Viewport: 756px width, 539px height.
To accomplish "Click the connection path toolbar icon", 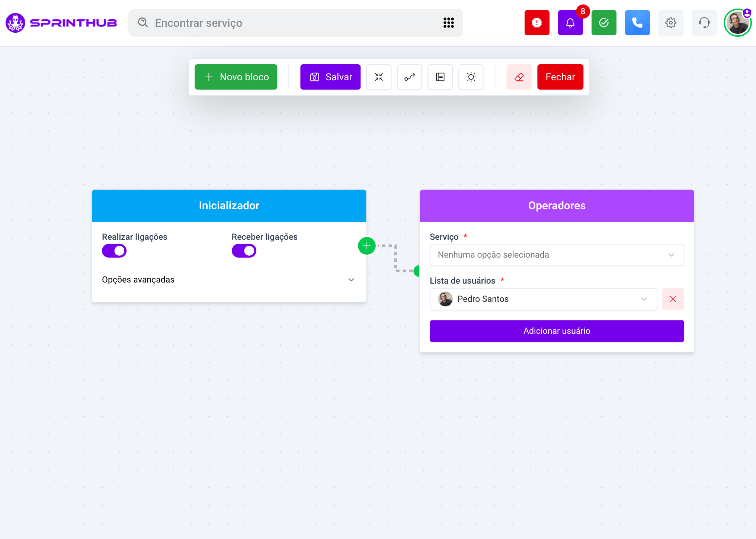I will [x=409, y=77].
